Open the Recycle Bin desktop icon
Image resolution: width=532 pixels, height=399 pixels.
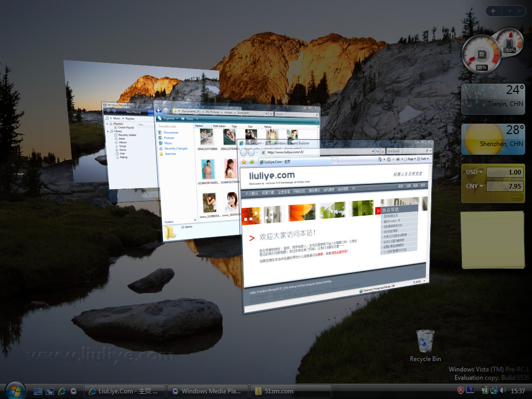[425, 345]
